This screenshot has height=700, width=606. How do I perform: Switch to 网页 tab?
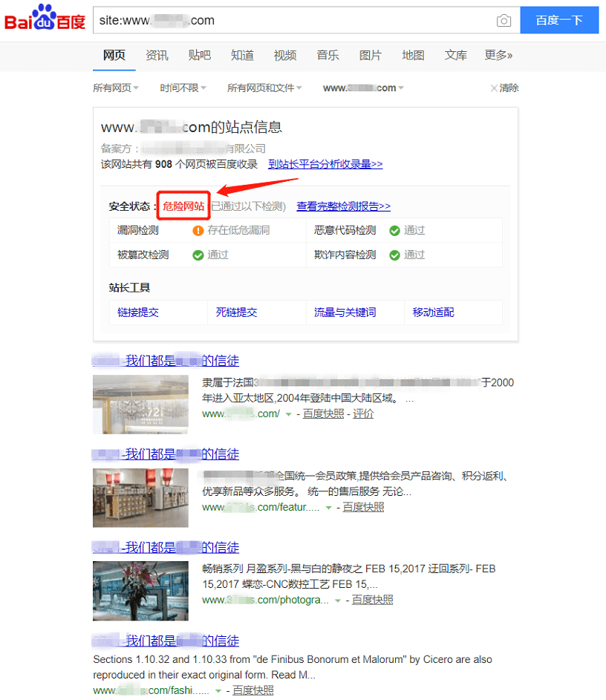click(114, 56)
